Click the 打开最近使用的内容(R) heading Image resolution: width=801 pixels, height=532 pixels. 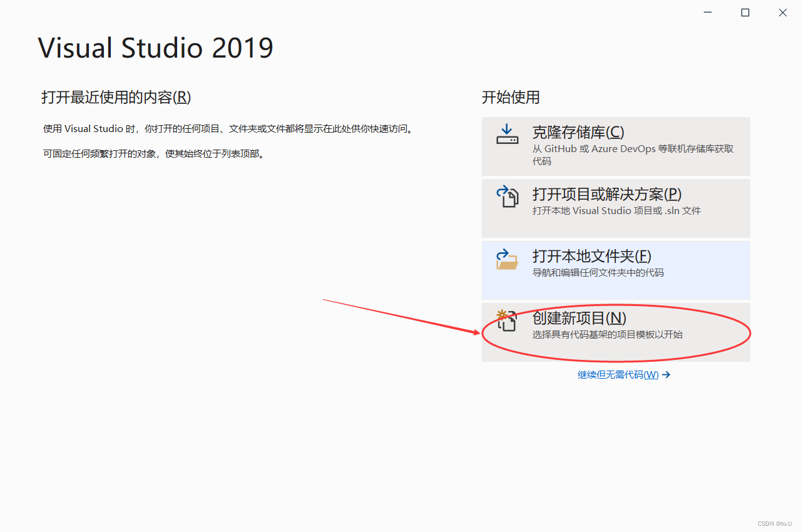tap(116, 98)
